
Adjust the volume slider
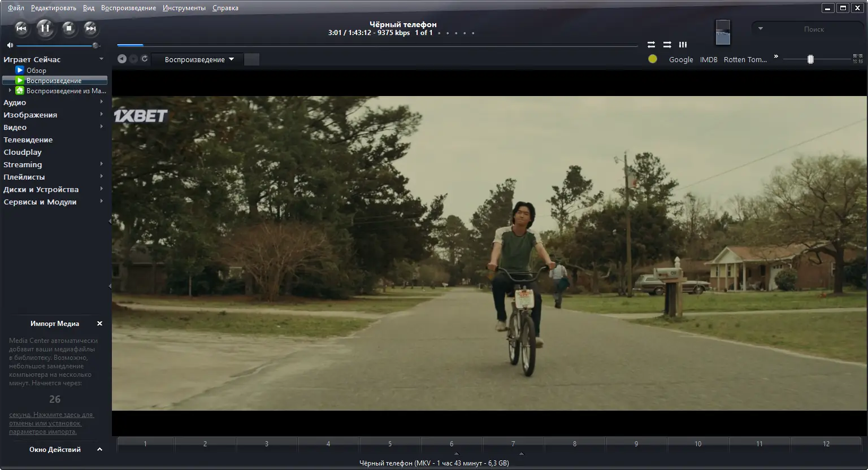point(58,45)
